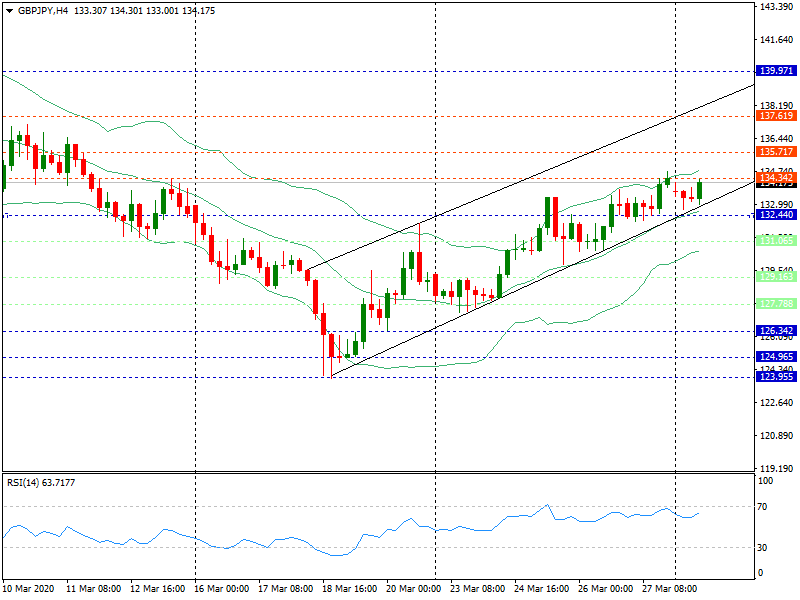Click the 12 Mar 16:00 time label

[158, 588]
